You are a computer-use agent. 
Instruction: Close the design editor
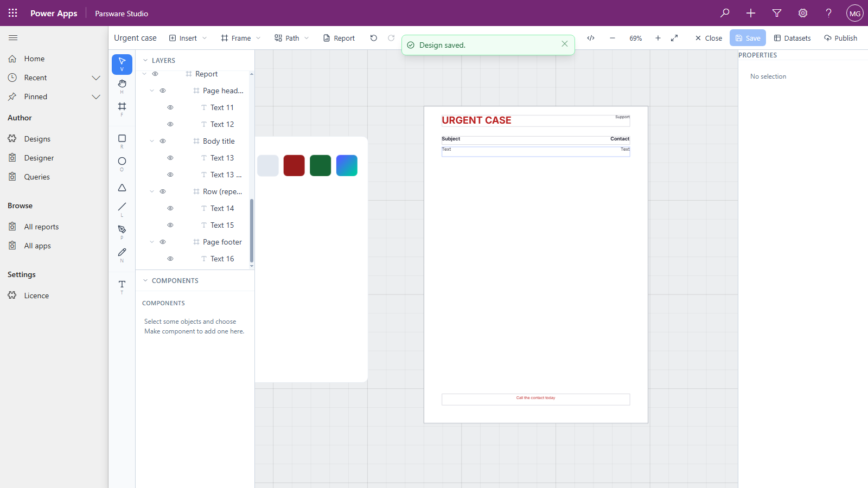tap(709, 38)
